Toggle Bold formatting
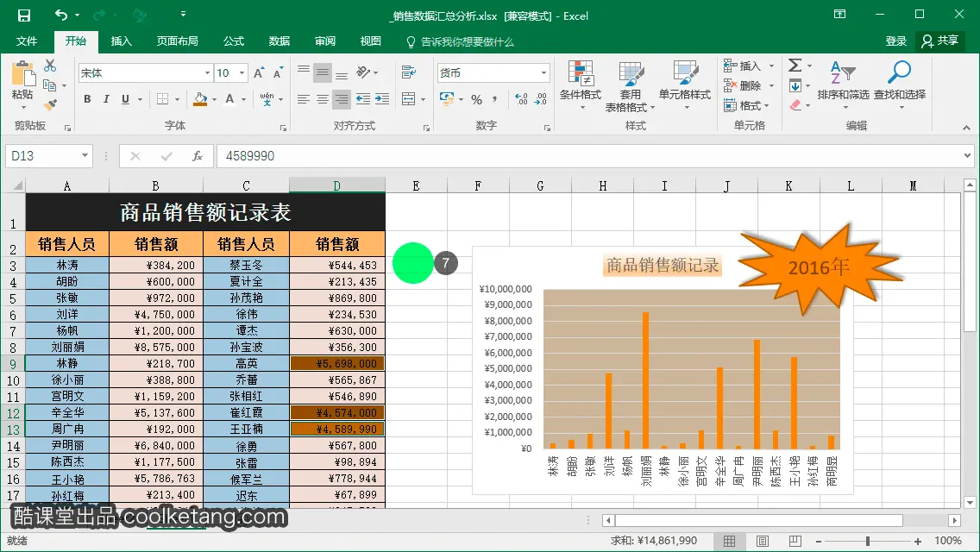The width and height of the screenshot is (980, 552). (x=87, y=99)
